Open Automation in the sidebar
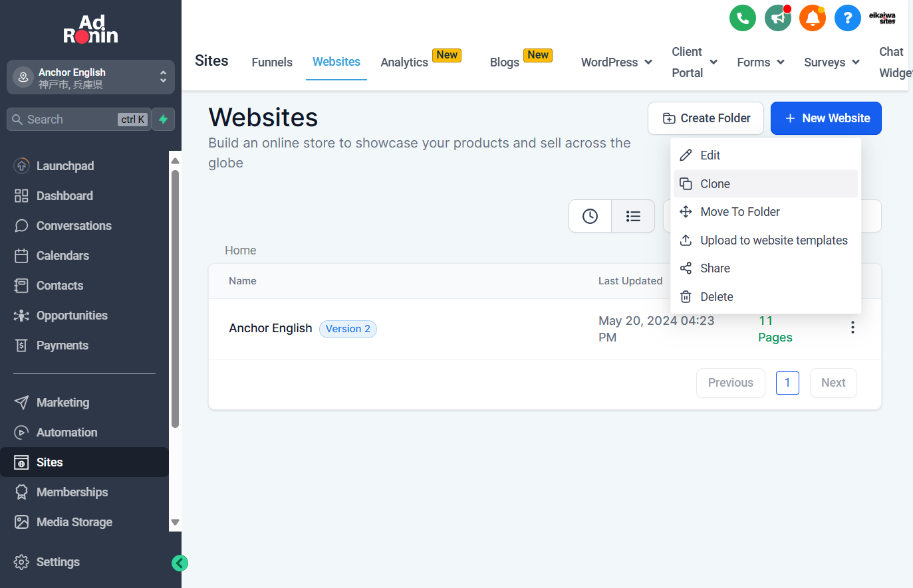Viewport: 913px width, 588px height. (x=84, y=433)
